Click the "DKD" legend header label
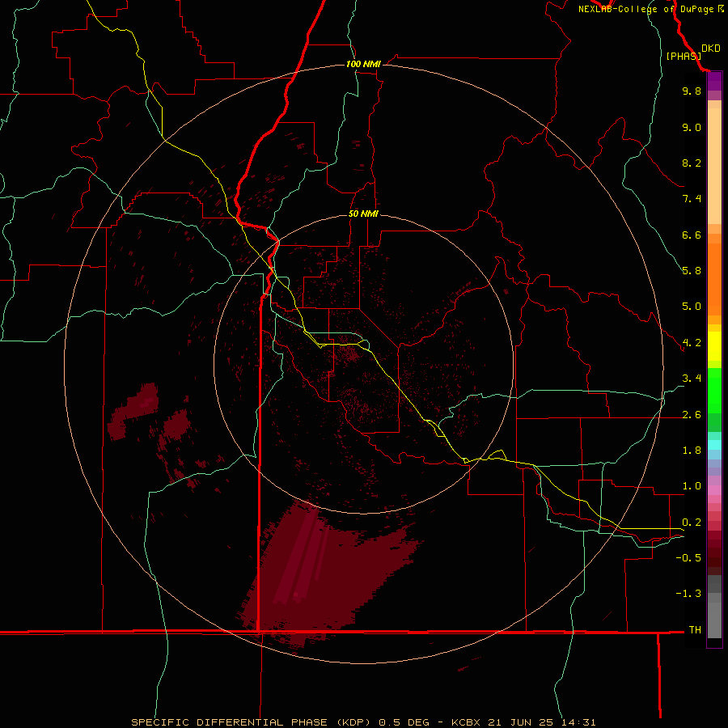 point(711,49)
